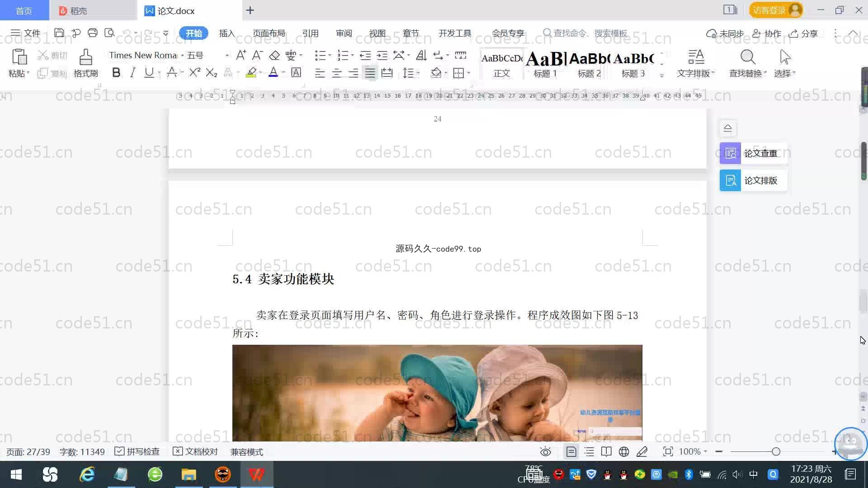Expand styles gallery more arrow
Image resolution: width=868 pixels, height=488 pixels.
point(662,75)
